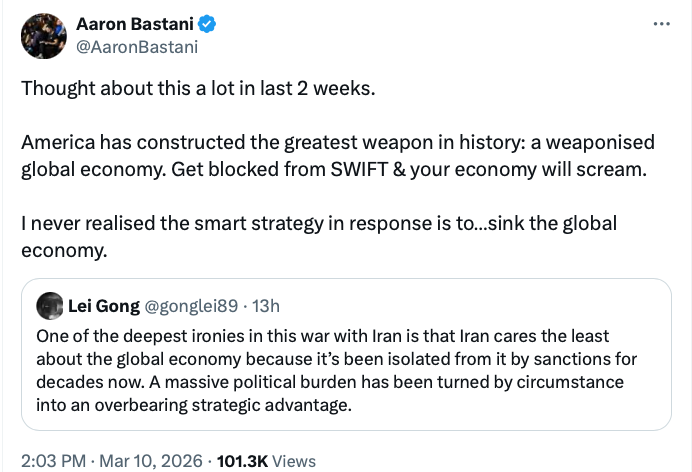Screen dimensions: 692x472
Task: Click the paragraph mentioning SWIFT
Action: tap(334, 155)
